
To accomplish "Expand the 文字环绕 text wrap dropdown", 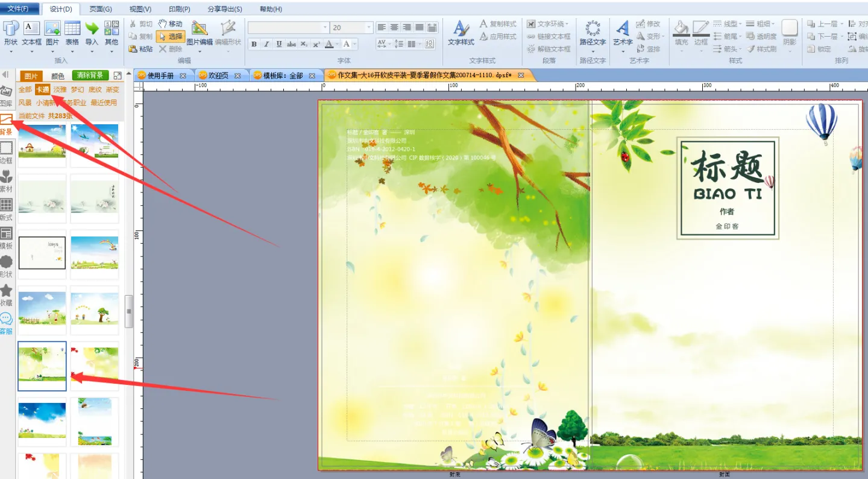I will [568, 24].
